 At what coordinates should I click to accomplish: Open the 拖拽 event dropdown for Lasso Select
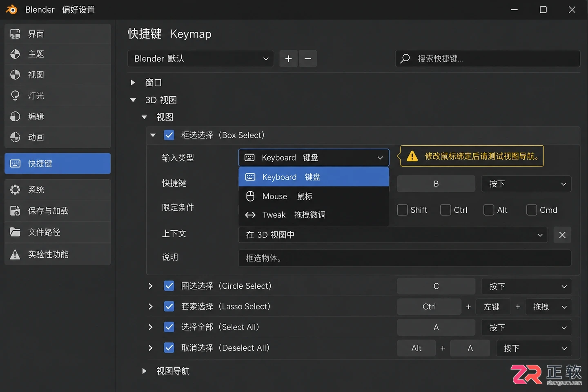[x=549, y=307]
